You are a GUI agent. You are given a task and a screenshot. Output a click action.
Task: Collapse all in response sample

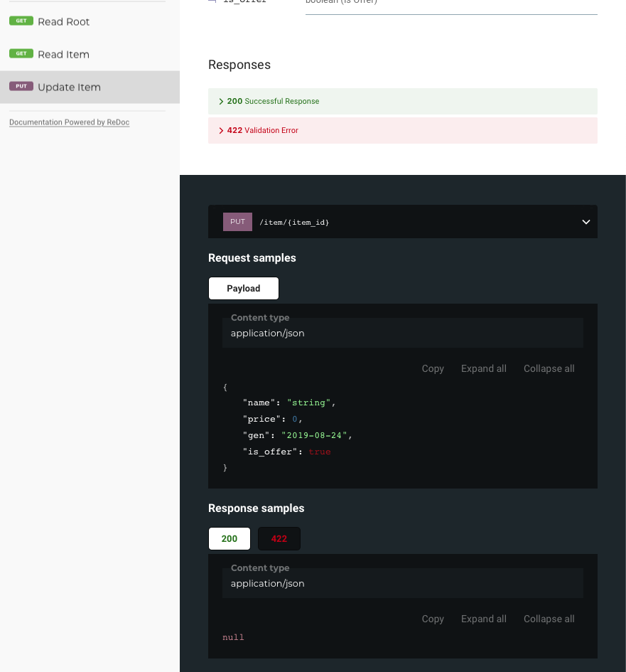click(549, 619)
